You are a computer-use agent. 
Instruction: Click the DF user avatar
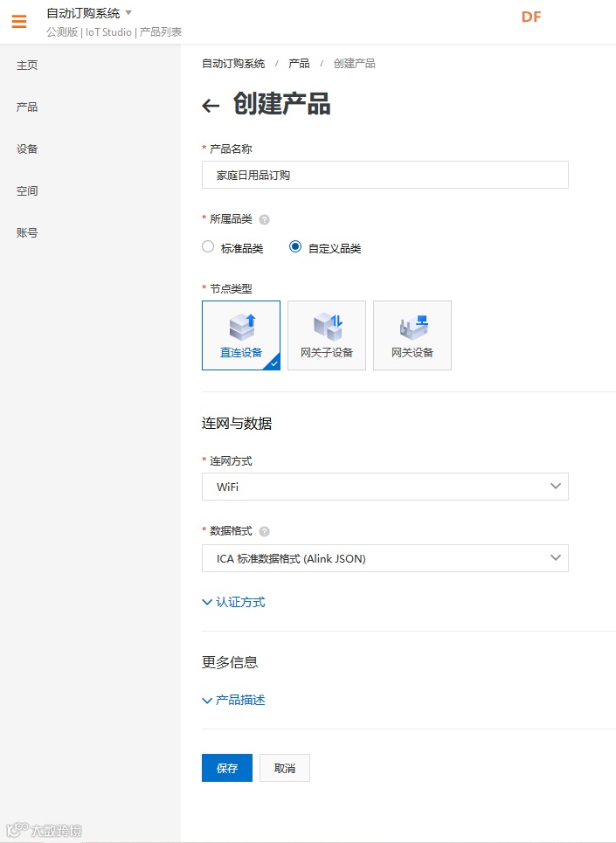(x=531, y=17)
